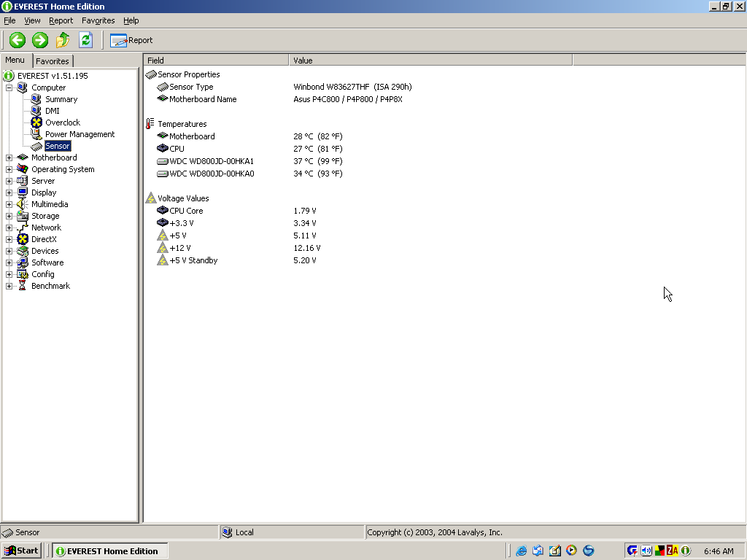
Task: Click the Devices icon in the tree
Action: [x=23, y=251]
